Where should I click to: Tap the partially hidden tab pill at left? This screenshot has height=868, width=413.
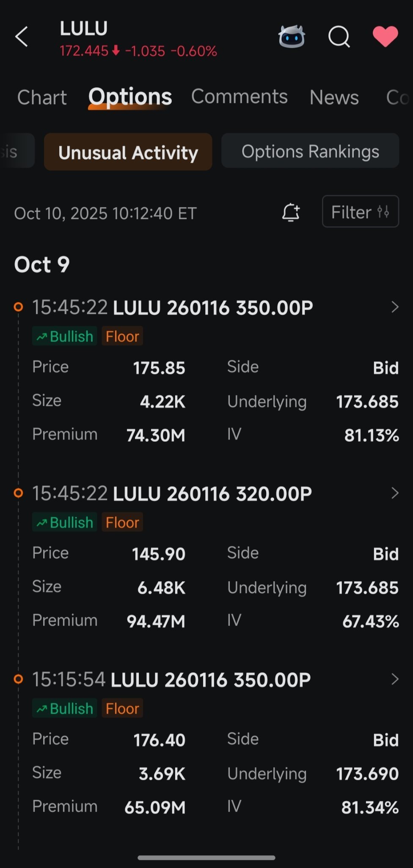(16, 151)
